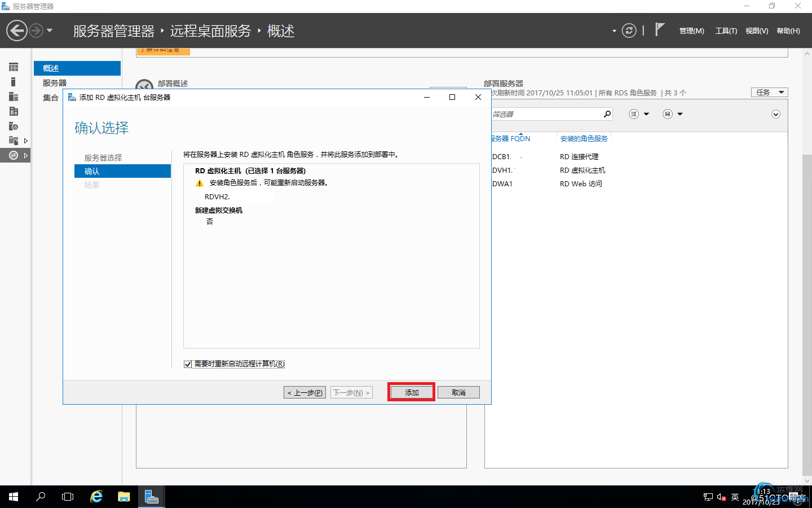Open the 视图(V) menu

pos(757,31)
